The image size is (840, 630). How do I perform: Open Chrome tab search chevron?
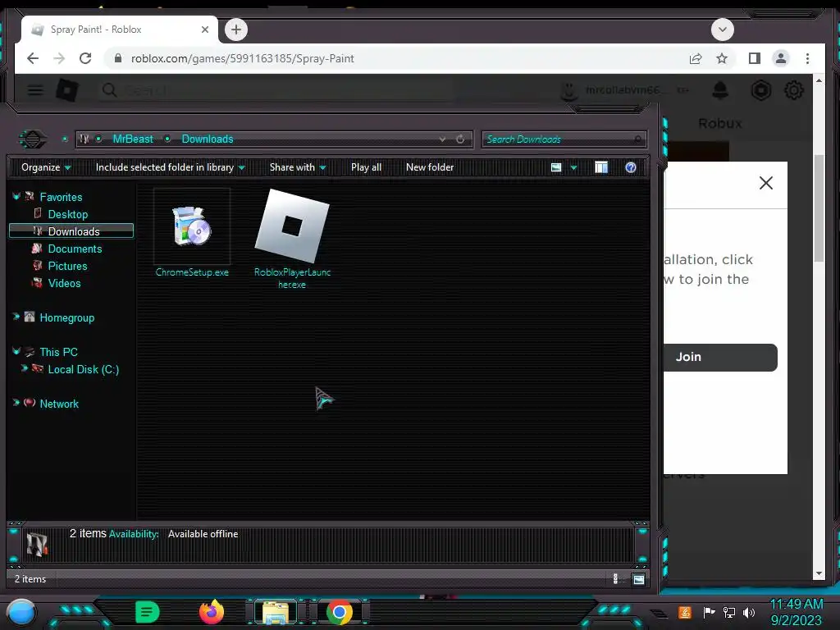click(x=722, y=30)
